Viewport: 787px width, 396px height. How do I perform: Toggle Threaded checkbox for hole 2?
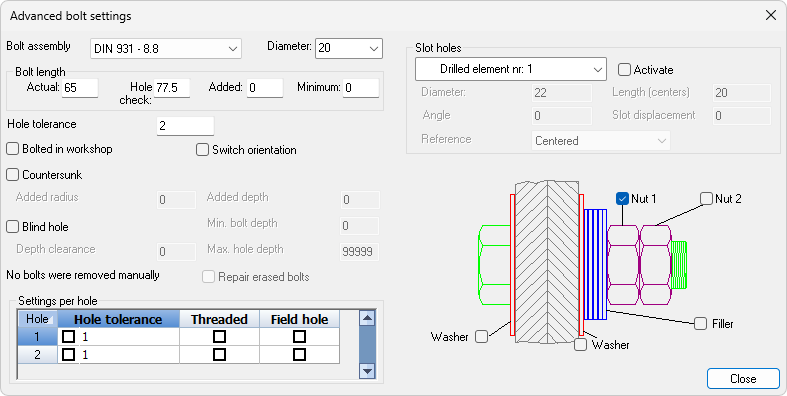(219, 354)
